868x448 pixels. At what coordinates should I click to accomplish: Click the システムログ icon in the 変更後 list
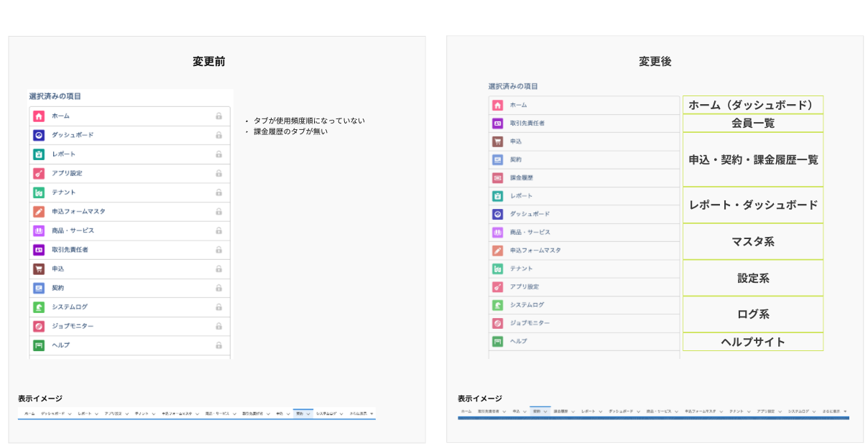tap(497, 305)
